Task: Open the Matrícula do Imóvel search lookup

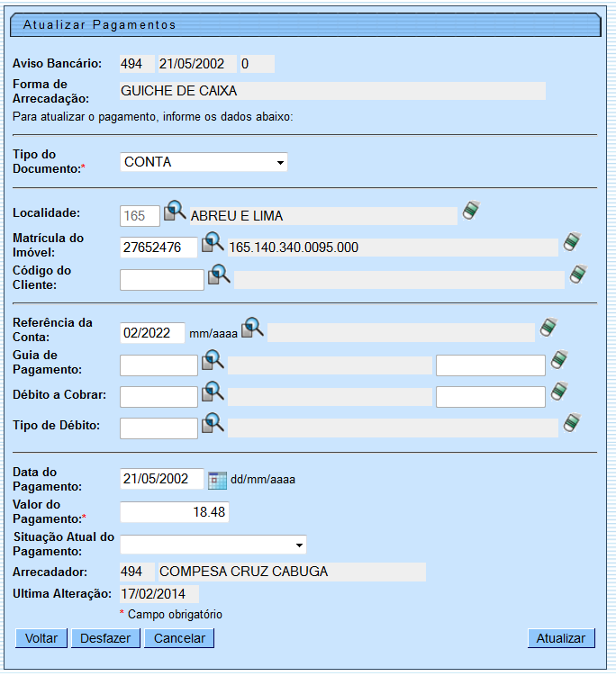Action: (x=213, y=242)
